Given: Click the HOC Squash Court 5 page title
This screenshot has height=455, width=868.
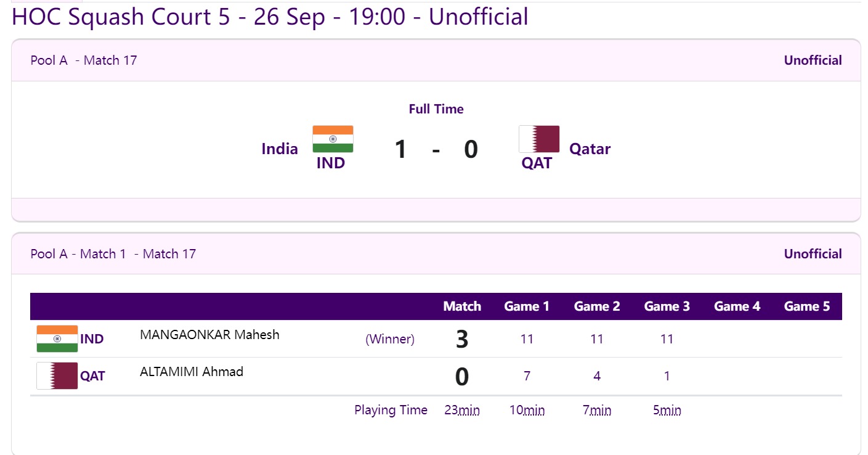Looking at the screenshot, I should pos(270,17).
